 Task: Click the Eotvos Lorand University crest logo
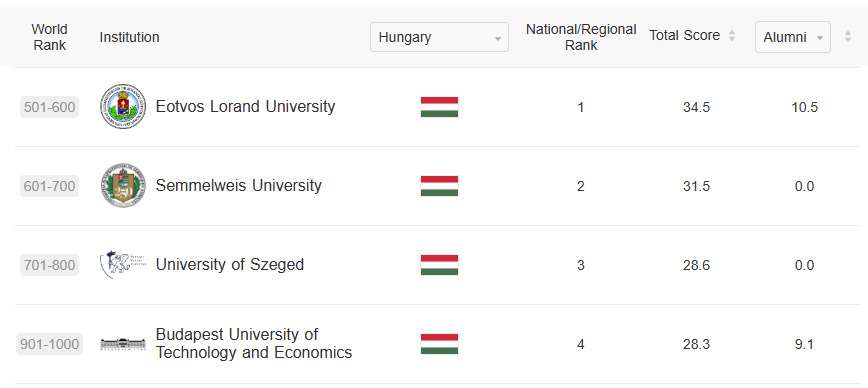pos(123,106)
